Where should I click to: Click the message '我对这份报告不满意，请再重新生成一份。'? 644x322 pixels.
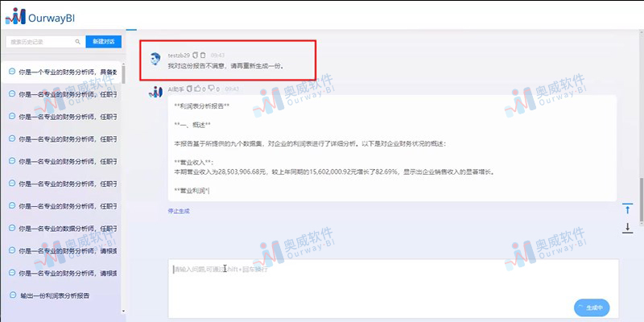[226, 66]
